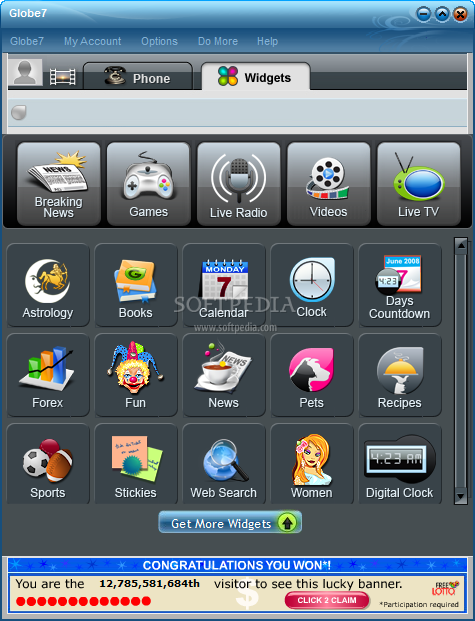Click the FreeLotto logo in the banner
Screen dimensions: 475x621
point(445,589)
